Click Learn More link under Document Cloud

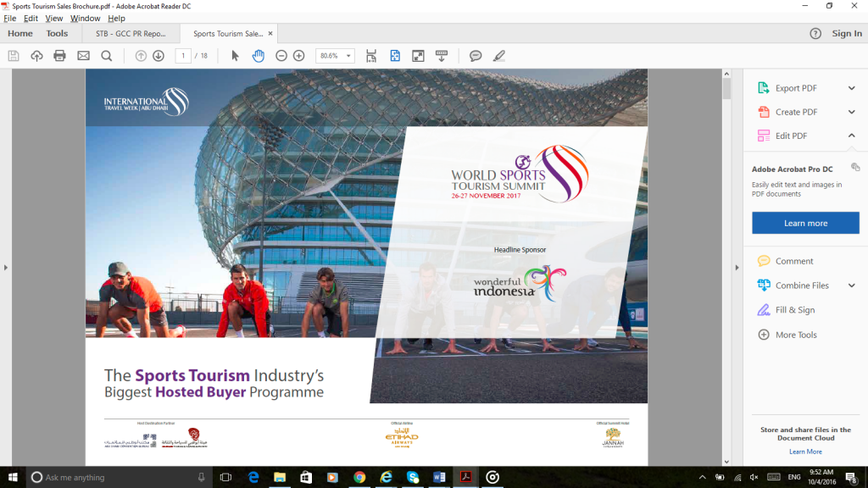pos(805,452)
